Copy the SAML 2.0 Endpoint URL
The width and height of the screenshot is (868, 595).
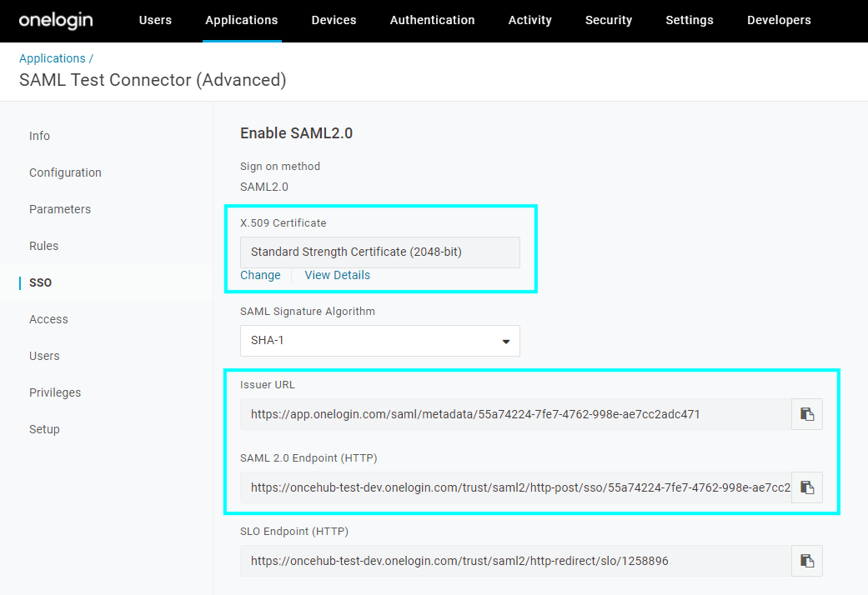(x=806, y=487)
